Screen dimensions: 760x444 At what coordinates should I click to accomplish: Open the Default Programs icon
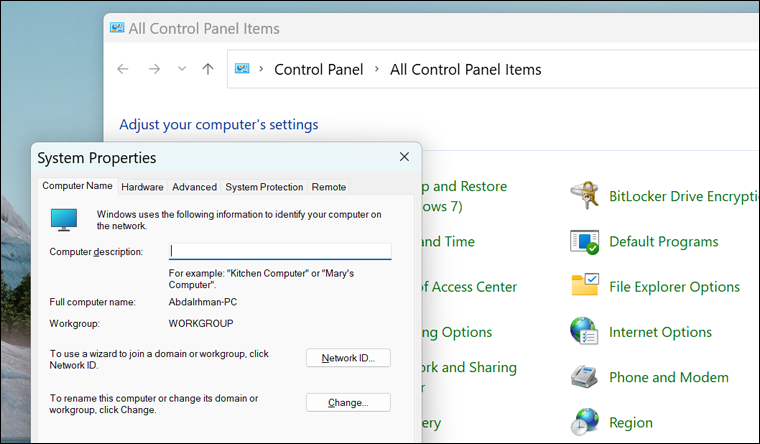(x=584, y=242)
